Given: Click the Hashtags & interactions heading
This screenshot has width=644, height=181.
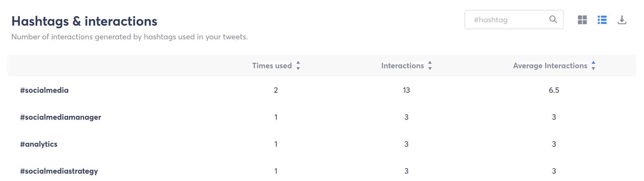Looking at the screenshot, I should pos(85,21).
